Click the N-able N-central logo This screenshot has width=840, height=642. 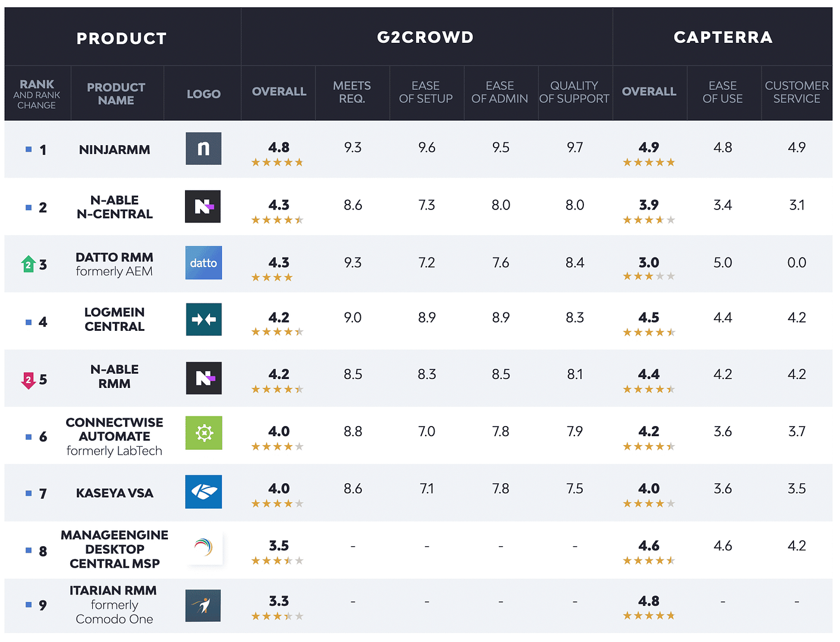203,206
